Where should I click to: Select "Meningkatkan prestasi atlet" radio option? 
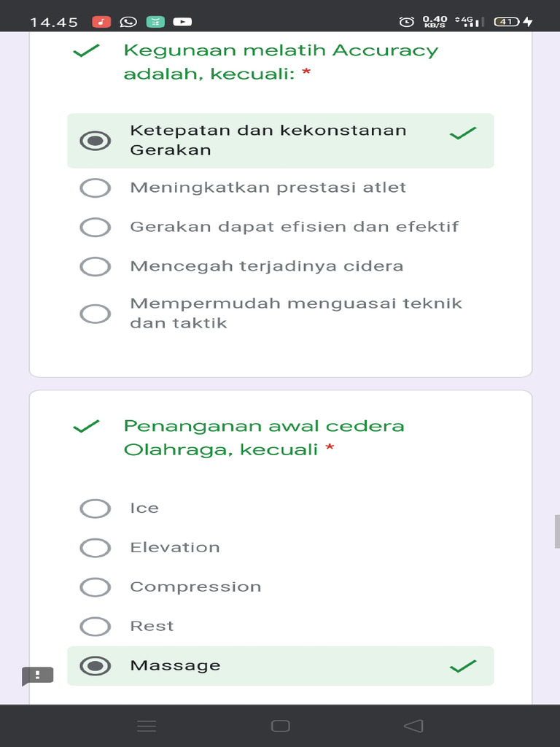pyautogui.click(x=96, y=188)
